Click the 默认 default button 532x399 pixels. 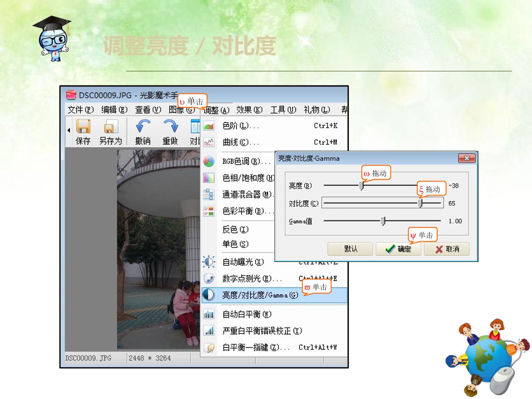(x=350, y=249)
